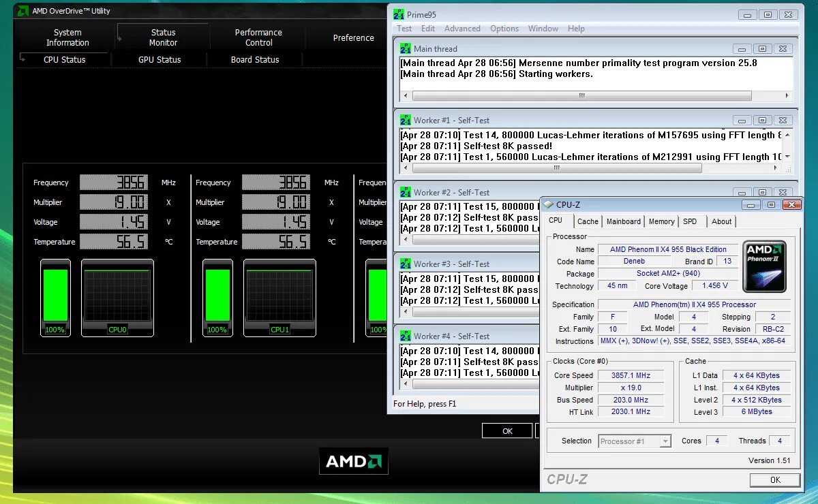The width and height of the screenshot is (818, 504).
Task: Click the Worker #3 Self-Test window icon
Action: point(406,264)
